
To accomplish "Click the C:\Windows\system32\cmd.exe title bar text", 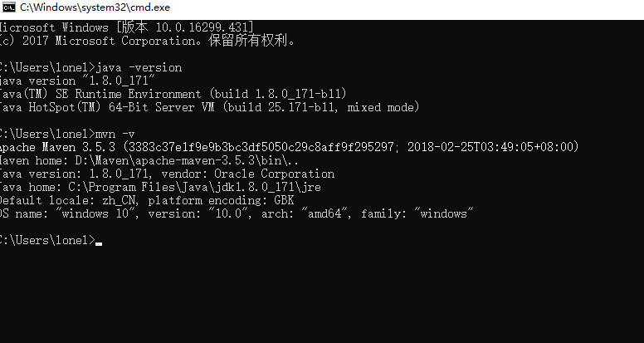I will tap(95, 7).
